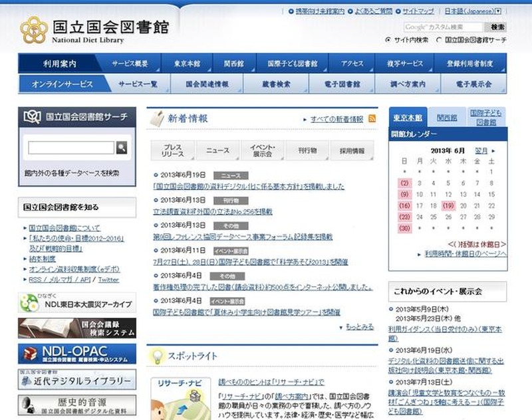Open the 国会会議録検索システム banner
532x420 pixels.
[77, 328]
